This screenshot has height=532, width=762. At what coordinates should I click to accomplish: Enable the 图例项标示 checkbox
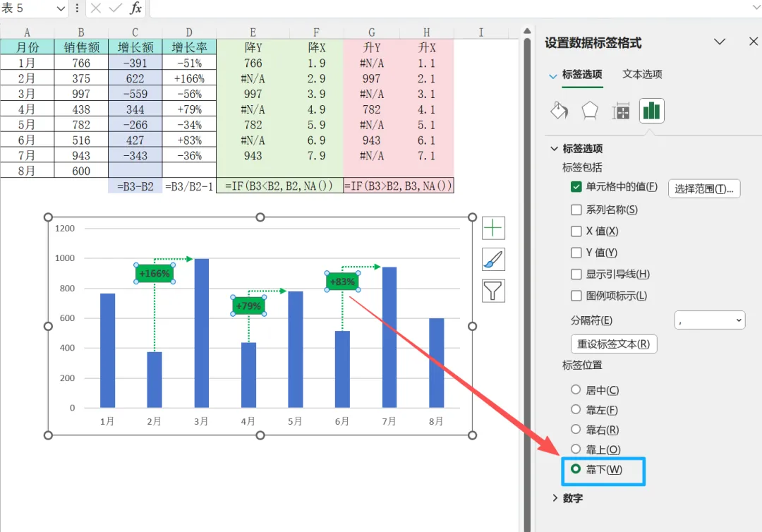pos(576,296)
